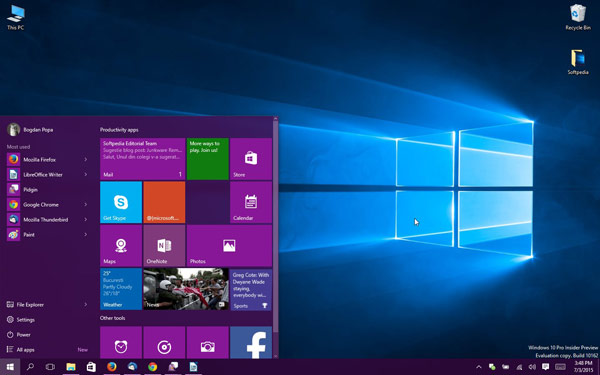Expand the File Explorer submenu arrow
The width and height of the screenshot is (600, 375).
pyautogui.click(x=86, y=305)
